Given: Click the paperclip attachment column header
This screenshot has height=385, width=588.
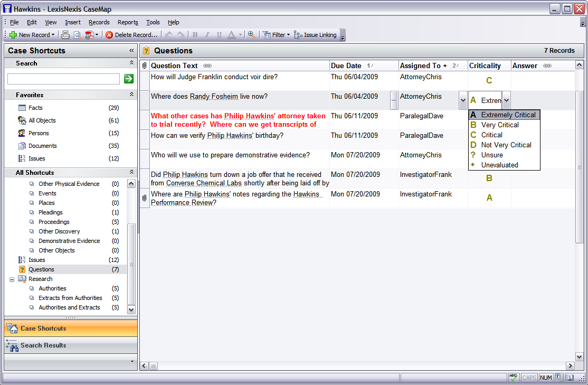Looking at the screenshot, I should 145,65.
